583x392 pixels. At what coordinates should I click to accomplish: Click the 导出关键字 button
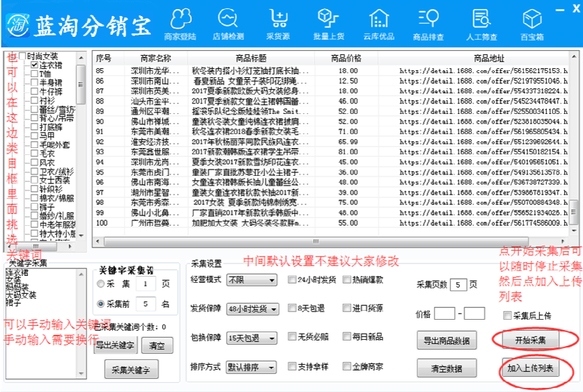point(115,345)
